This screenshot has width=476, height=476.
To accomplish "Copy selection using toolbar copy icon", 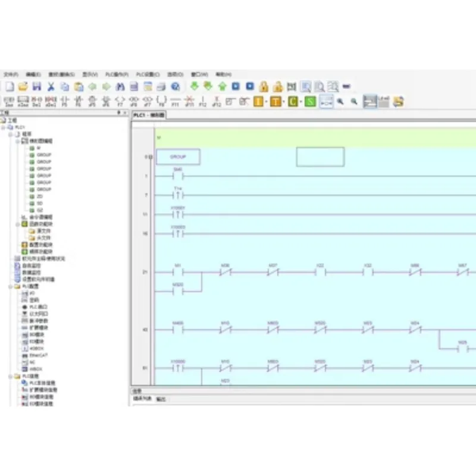I will pyautogui.click(x=65, y=87).
